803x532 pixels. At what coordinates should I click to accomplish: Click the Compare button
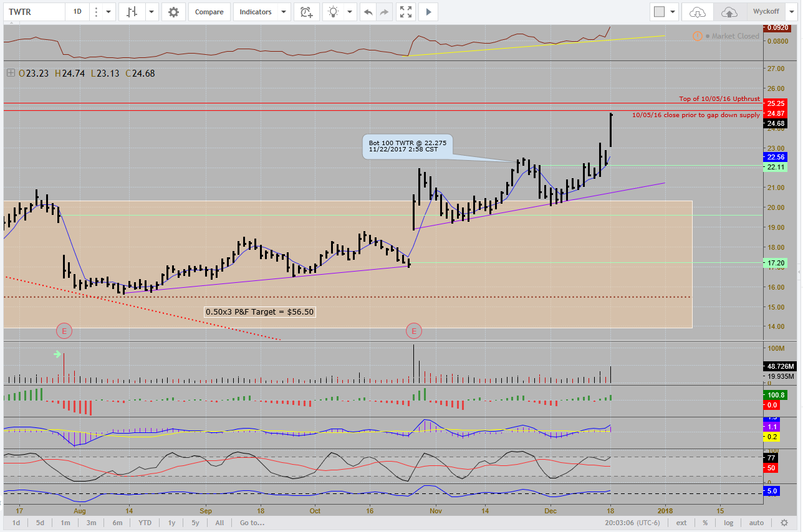coord(209,12)
